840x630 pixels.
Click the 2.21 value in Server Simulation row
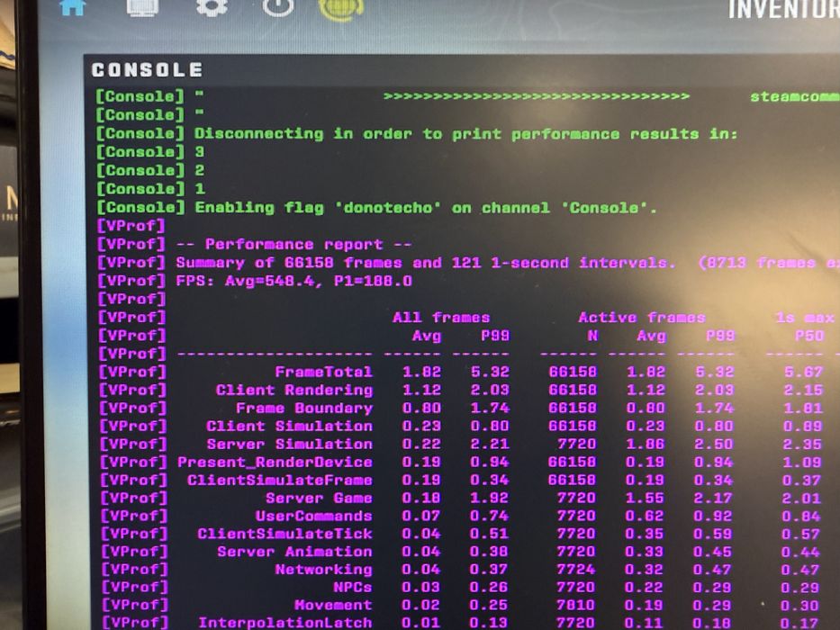coord(489,444)
